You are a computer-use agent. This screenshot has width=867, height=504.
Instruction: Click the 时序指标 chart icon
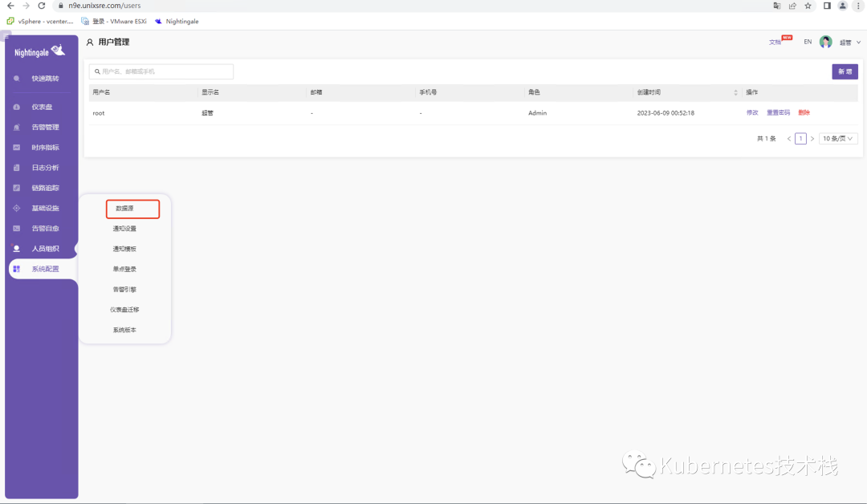17,148
